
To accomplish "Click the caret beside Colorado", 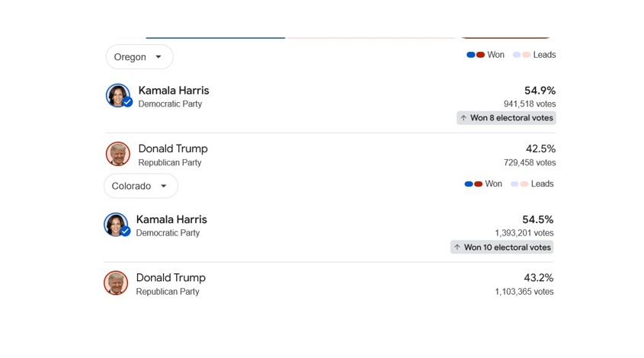I will (x=163, y=186).
